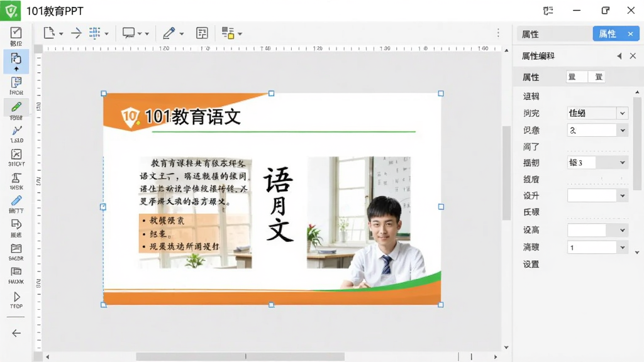
Task: Click the checkmark edit icon in left sidebar
Action: click(x=16, y=33)
